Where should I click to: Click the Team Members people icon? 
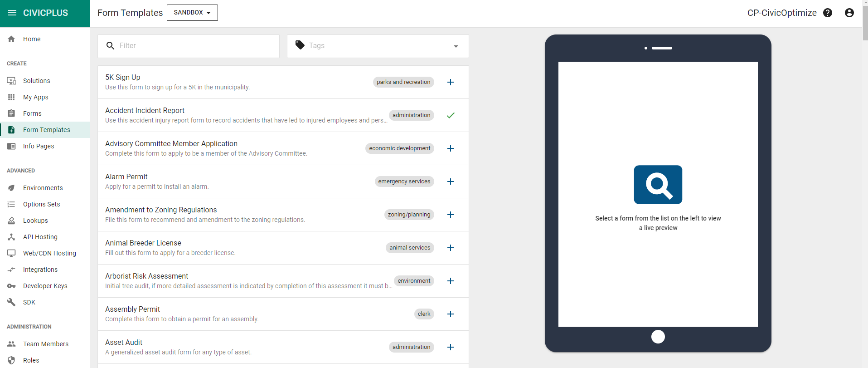click(11, 344)
